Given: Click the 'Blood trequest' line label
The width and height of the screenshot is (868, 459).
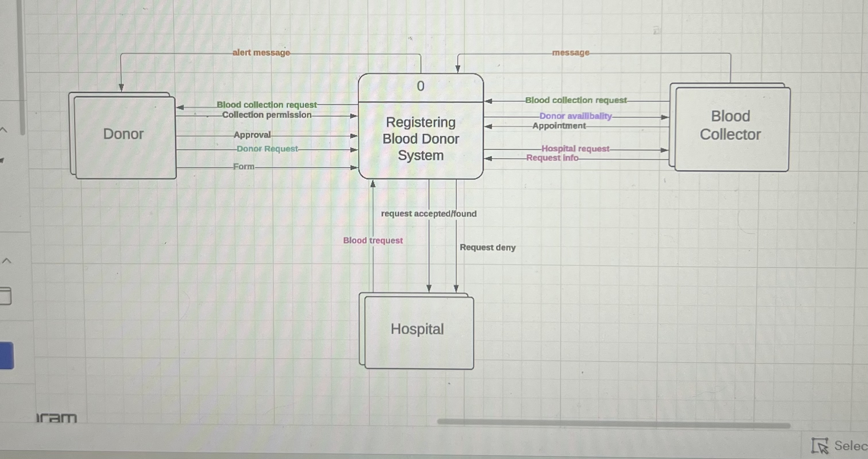Looking at the screenshot, I should pos(373,241).
